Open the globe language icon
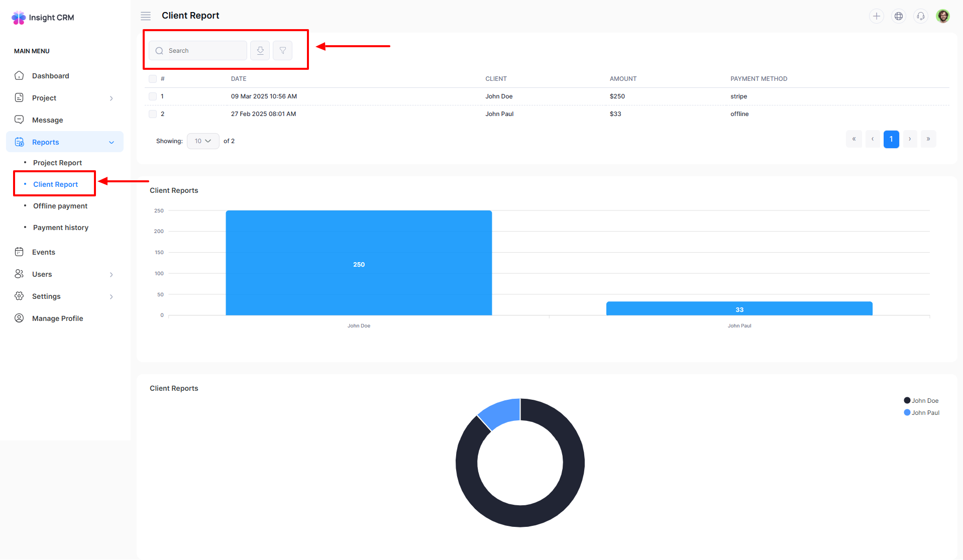Image resolution: width=963 pixels, height=560 pixels. [898, 16]
